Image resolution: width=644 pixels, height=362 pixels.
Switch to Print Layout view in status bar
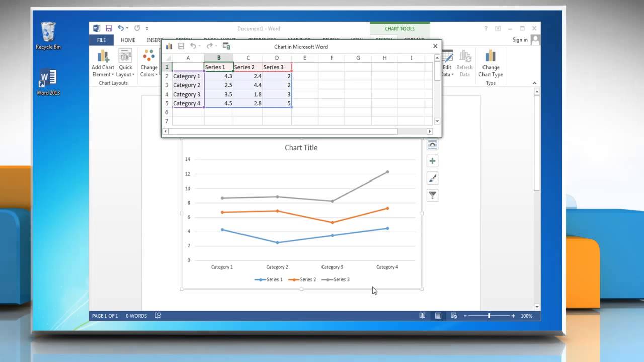click(x=438, y=316)
